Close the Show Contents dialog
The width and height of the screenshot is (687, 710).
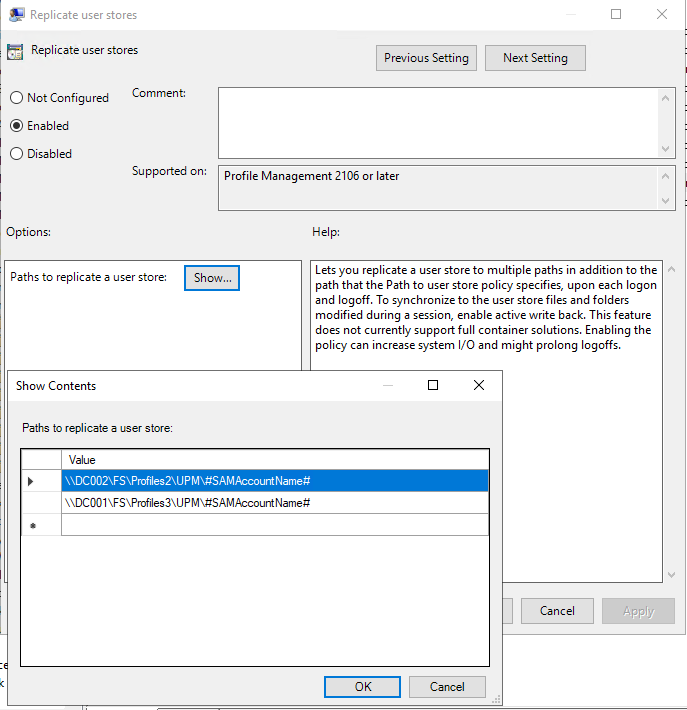tap(479, 385)
